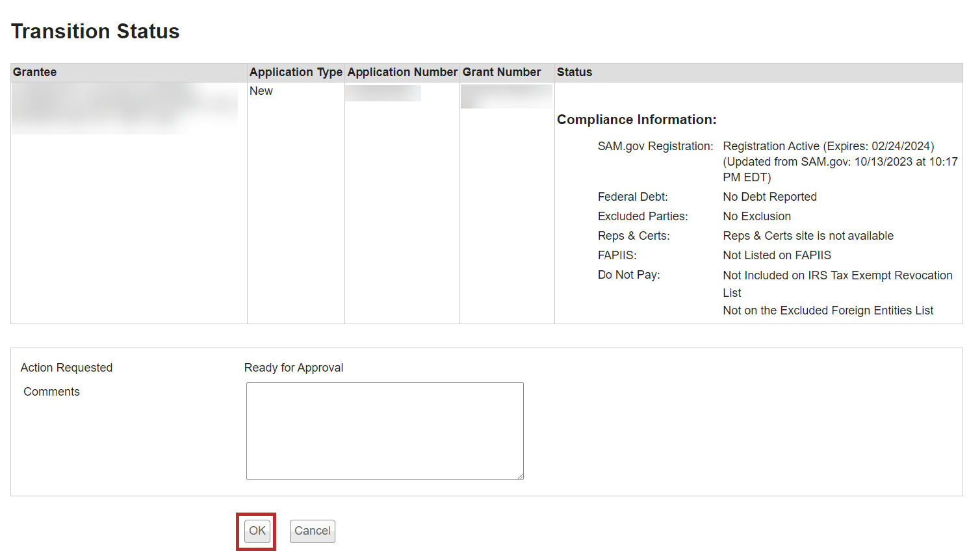Screen dimensions: 969x560
Task: Click the OK button
Action: point(257,531)
